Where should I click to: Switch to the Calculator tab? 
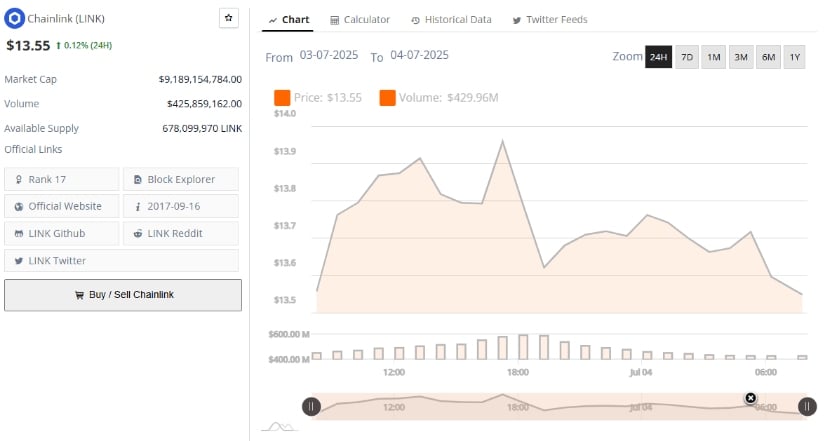pos(360,20)
